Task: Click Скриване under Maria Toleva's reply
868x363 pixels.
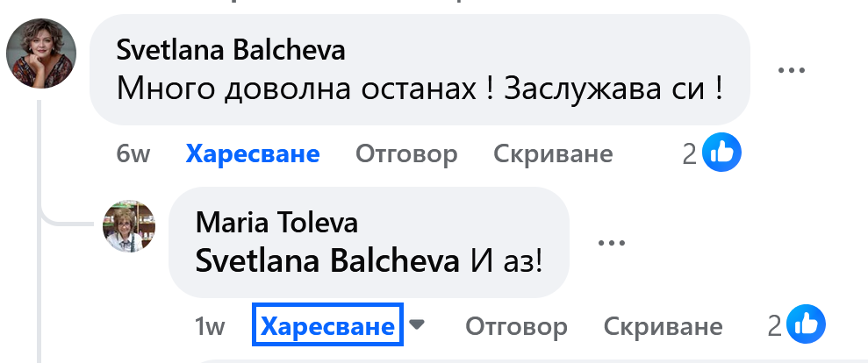Action: pos(664,327)
